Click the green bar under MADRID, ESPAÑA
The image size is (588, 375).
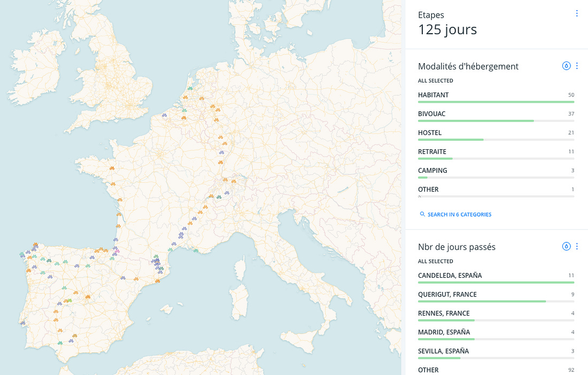(446, 339)
